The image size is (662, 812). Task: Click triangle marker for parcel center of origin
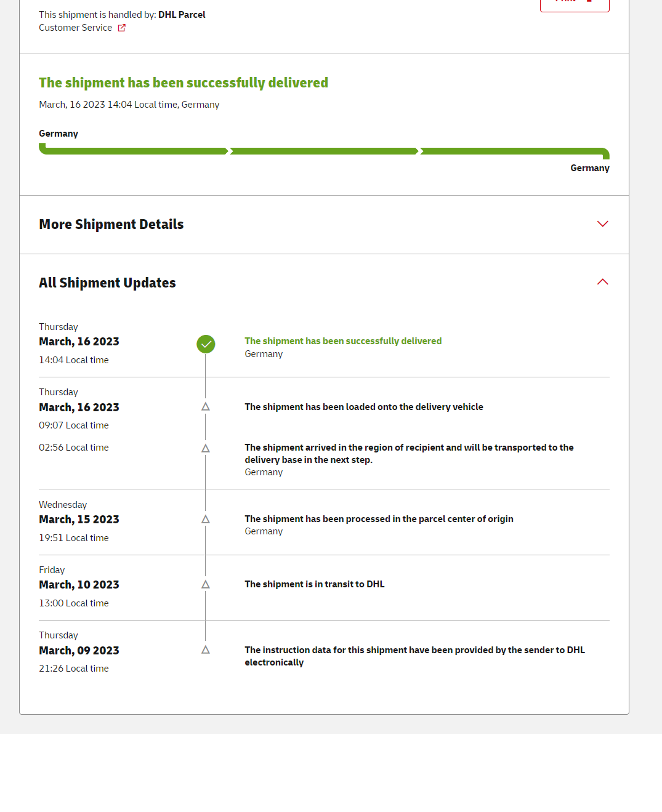206,520
